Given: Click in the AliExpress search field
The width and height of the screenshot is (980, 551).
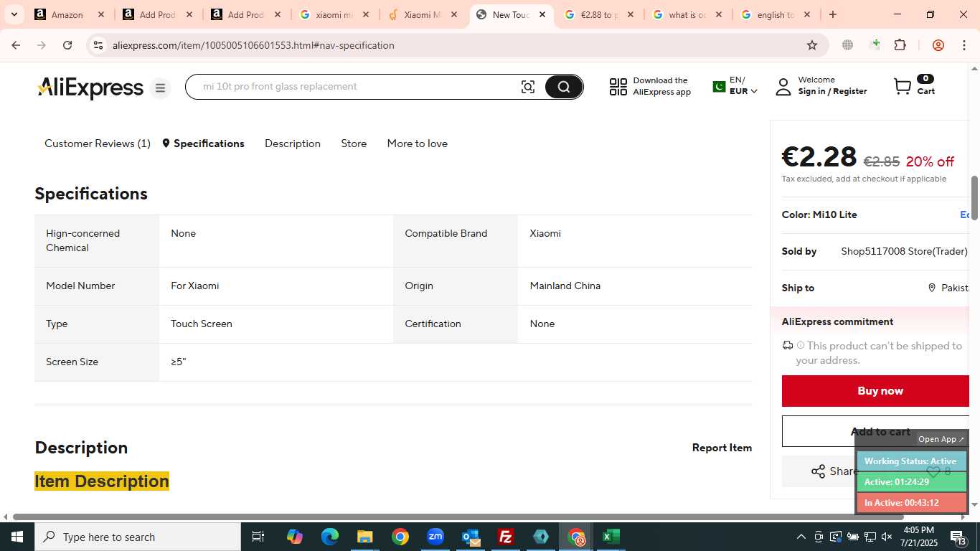Looking at the screenshot, I should click(x=352, y=87).
